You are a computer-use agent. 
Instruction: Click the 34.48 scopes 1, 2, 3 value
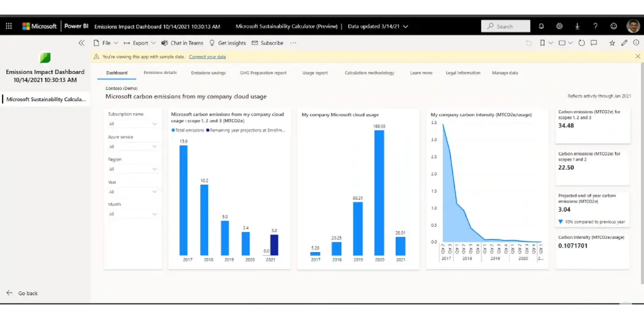tap(566, 126)
